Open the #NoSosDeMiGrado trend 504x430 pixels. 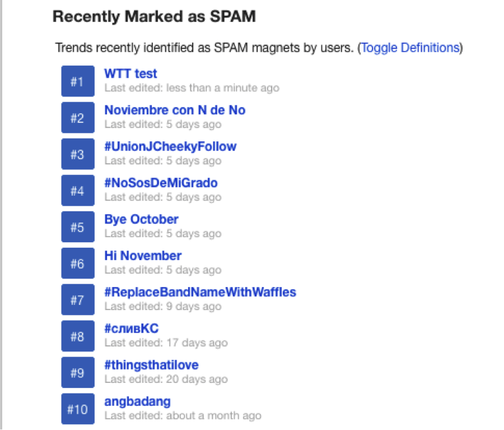tap(161, 183)
